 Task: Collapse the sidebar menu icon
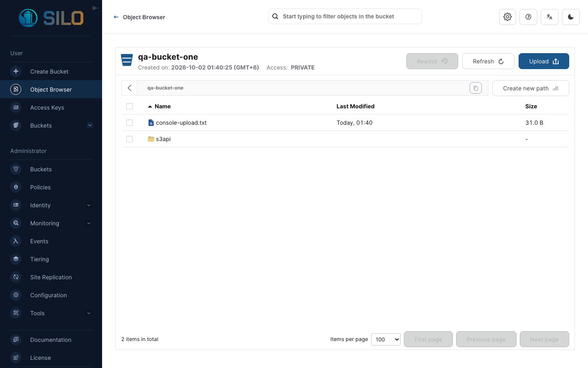click(x=95, y=8)
